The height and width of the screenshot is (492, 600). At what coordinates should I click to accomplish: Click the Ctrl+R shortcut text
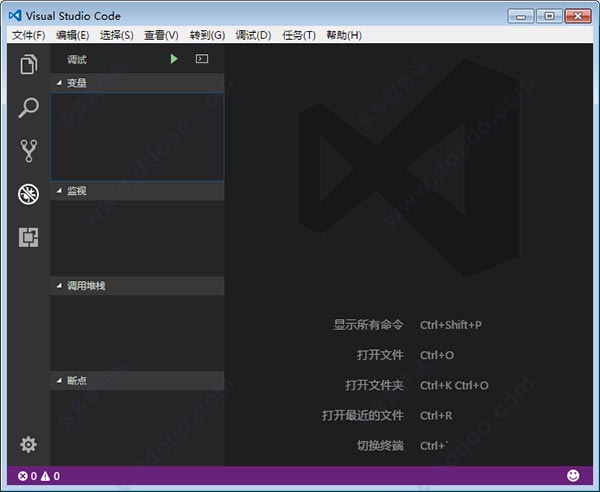coord(436,415)
